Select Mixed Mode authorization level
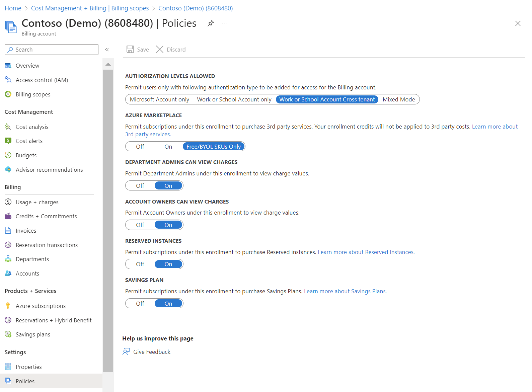This screenshot has height=392, width=532. click(x=399, y=99)
